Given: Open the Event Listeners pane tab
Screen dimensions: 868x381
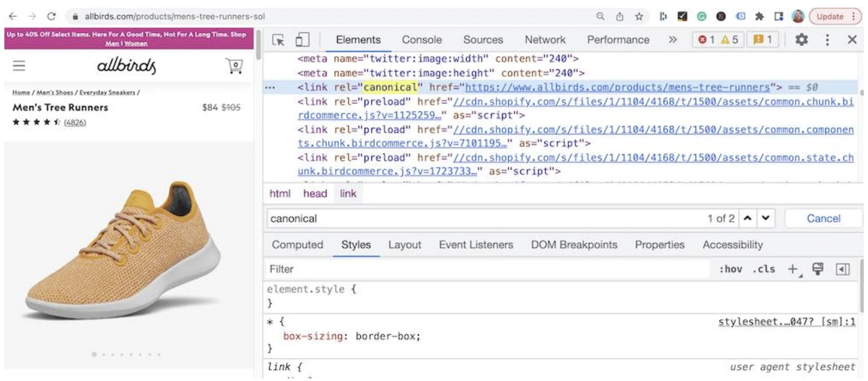Looking at the screenshot, I should [x=476, y=245].
